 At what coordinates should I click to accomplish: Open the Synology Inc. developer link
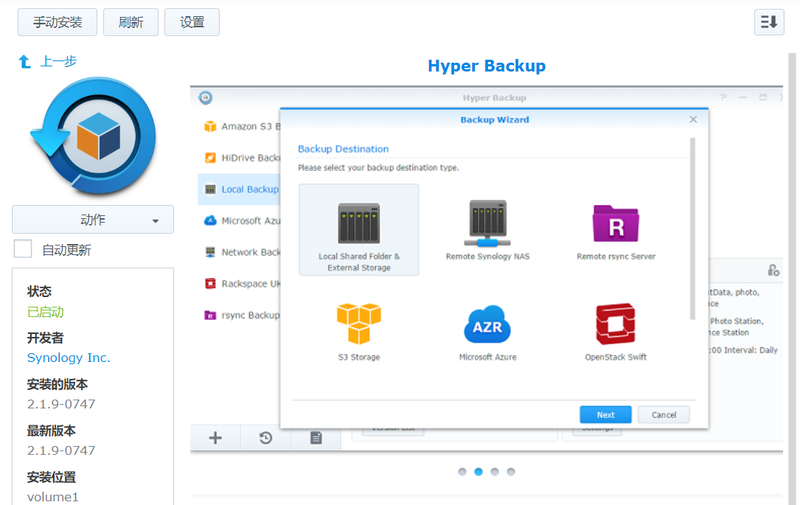(x=68, y=357)
